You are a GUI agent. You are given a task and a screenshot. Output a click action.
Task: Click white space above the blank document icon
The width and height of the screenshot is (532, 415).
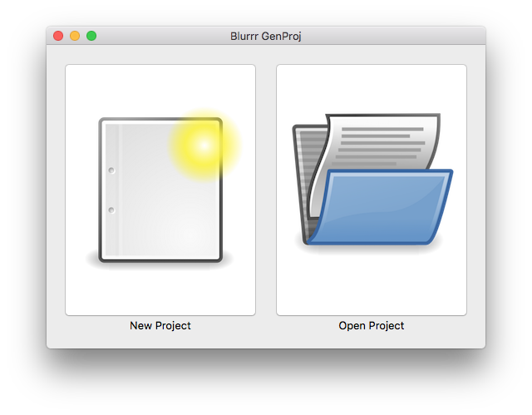[x=160, y=87]
